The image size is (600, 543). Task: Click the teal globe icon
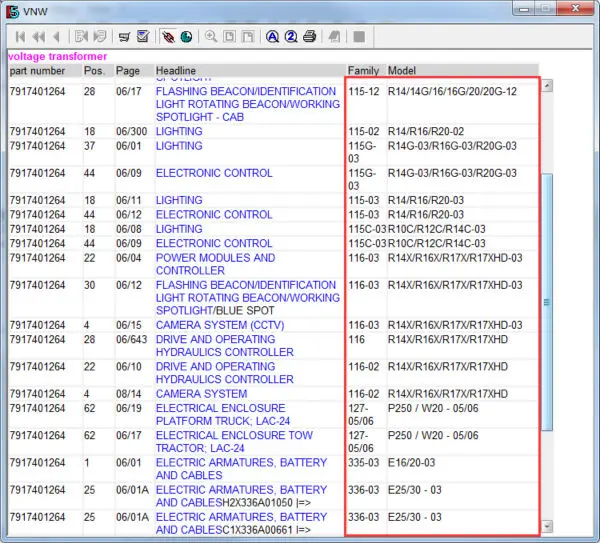pos(186,37)
